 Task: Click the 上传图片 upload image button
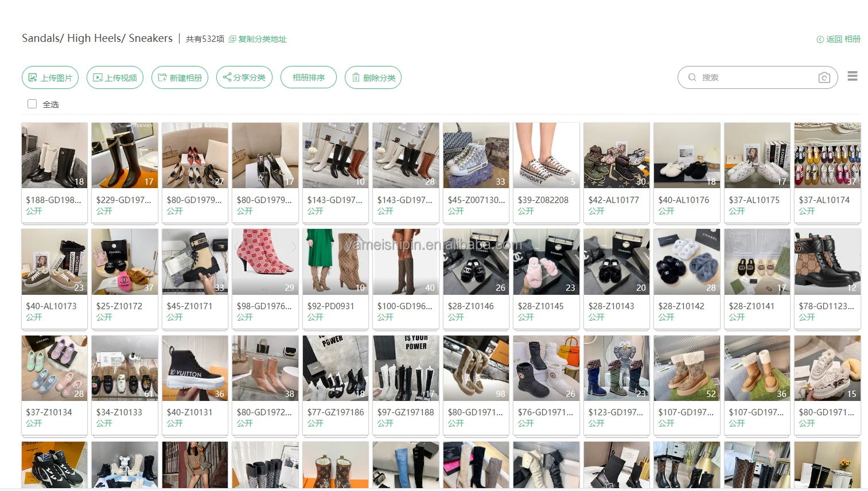tap(50, 77)
